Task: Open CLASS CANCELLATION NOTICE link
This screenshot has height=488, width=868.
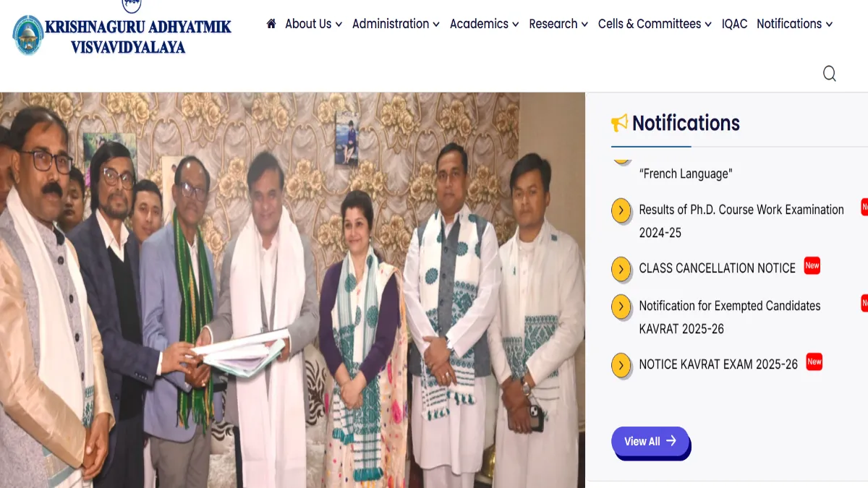Action: pyautogui.click(x=717, y=268)
